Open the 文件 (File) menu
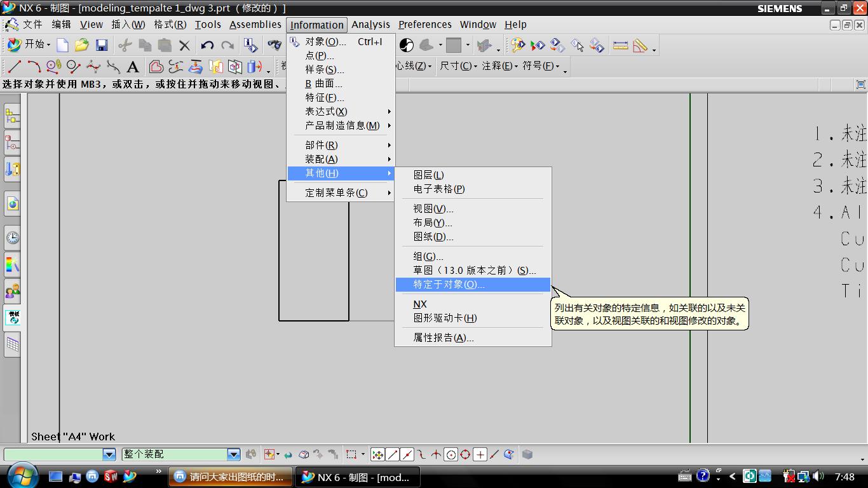Viewport: 868px width, 488px height. (32, 25)
